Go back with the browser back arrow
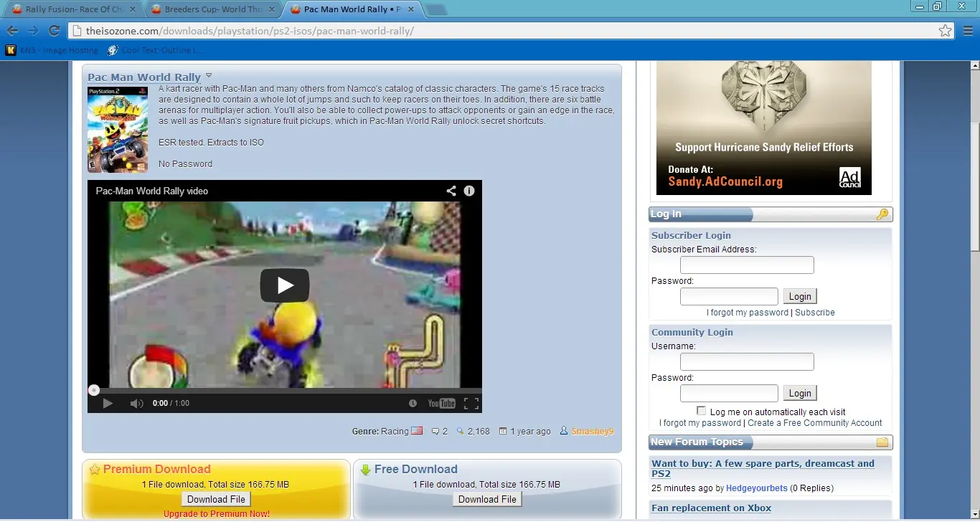 pyautogui.click(x=12, y=31)
